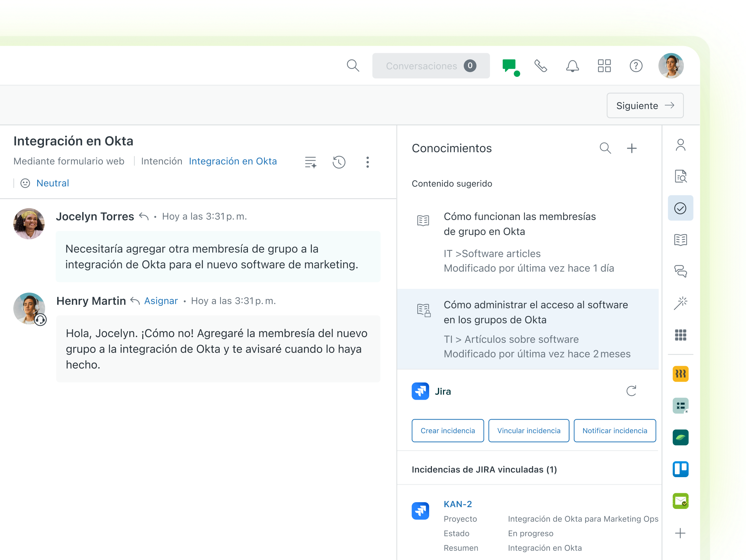Refresh the Jira panel
Screen dimensions: 746x560
[x=631, y=391]
